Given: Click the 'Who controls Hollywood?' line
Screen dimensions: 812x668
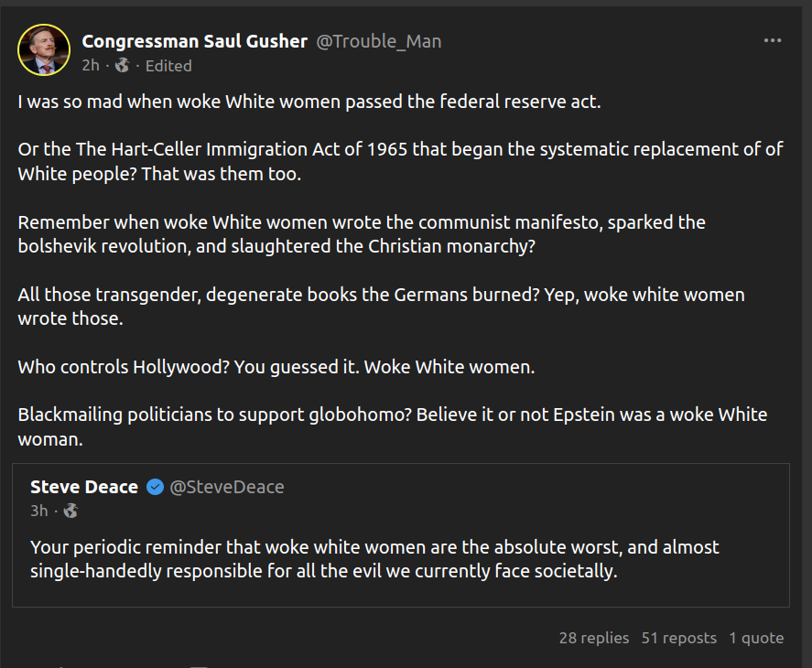Looking at the screenshot, I should coord(276,367).
